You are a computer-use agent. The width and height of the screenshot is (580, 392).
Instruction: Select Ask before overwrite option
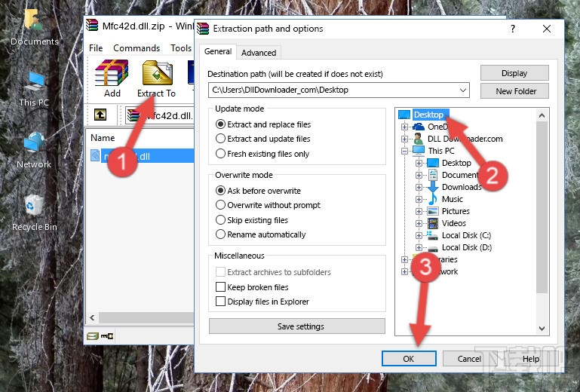[258, 191]
